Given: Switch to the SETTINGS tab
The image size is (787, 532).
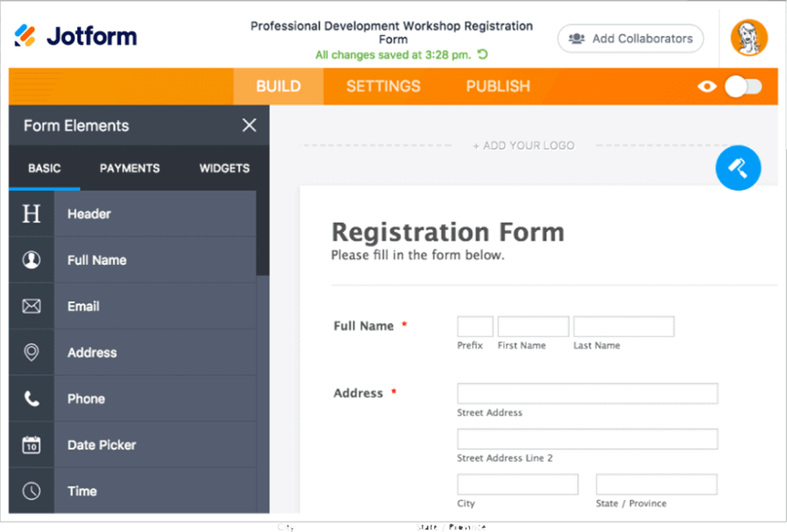Looking at the screenshot, I should click(383, 86).
